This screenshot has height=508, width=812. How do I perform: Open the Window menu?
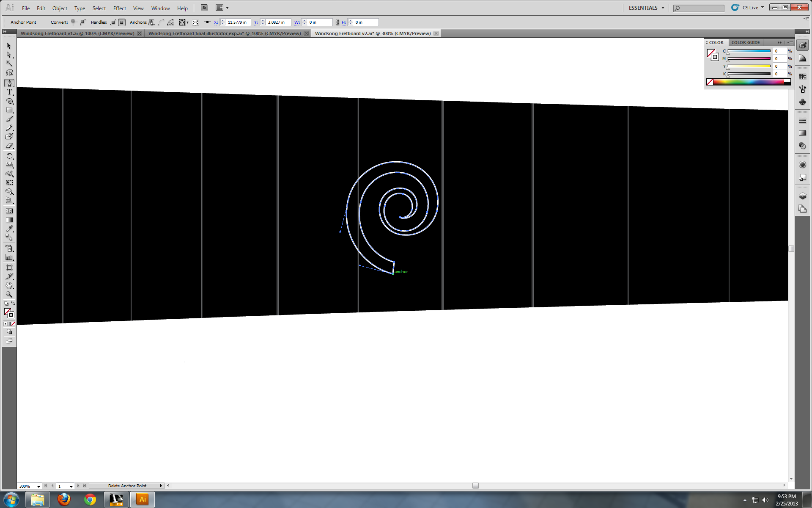(x=160, y=8)
